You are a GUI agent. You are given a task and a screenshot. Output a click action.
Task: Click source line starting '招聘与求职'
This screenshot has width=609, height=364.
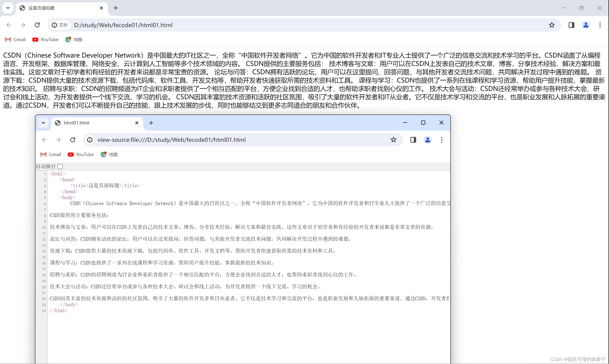coord(203,275)
